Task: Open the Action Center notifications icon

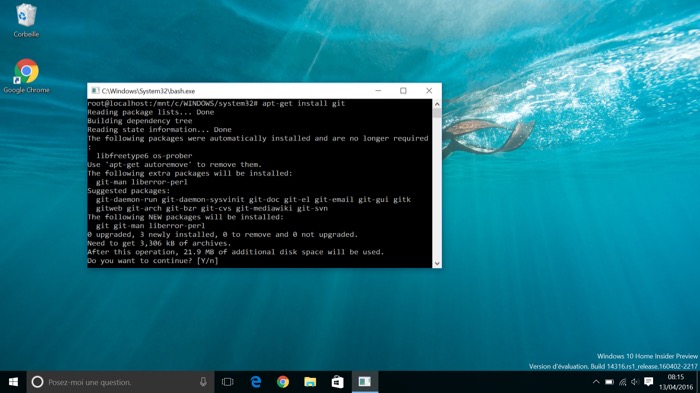Action: point(649,382)
